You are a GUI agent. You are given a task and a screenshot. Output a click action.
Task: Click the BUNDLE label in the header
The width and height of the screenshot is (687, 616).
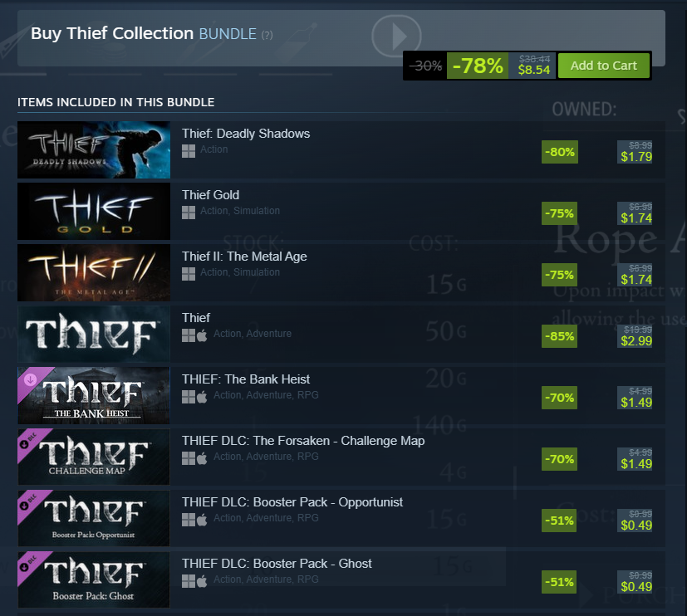(x=228, y=34)
